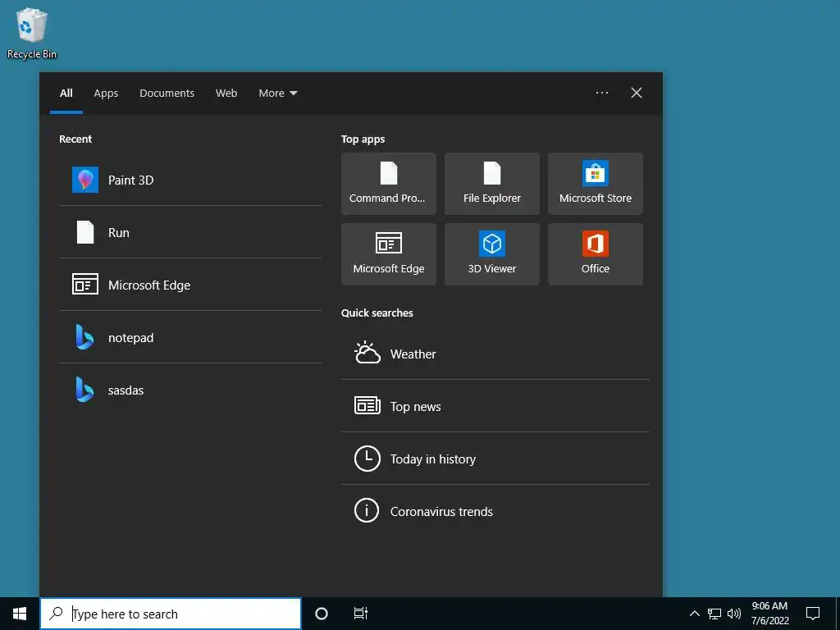840x630 pixels.
Task: Switch to the Web tab
Action: click(226, 94)
